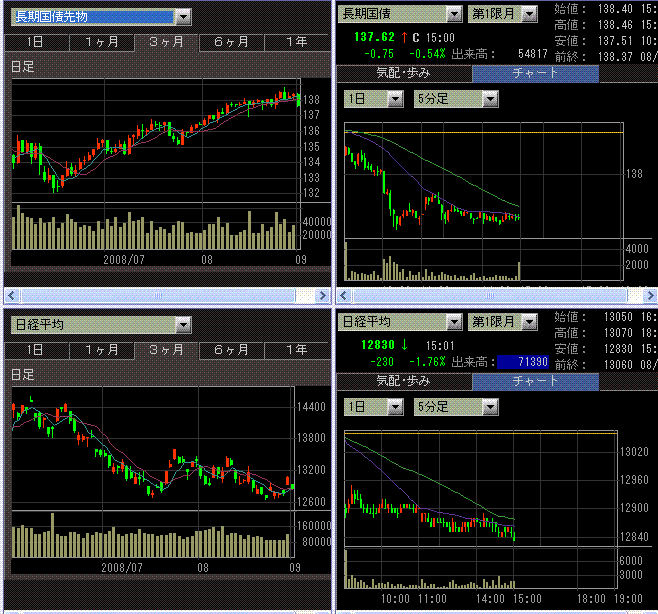
Task: Click left scroll arrow under bond futures chart
Action: 12,296
